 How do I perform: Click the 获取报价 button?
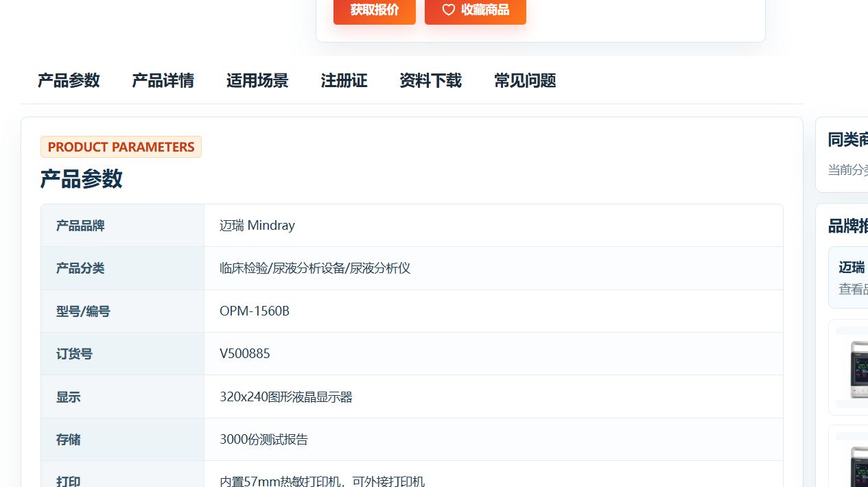point(374,10)
